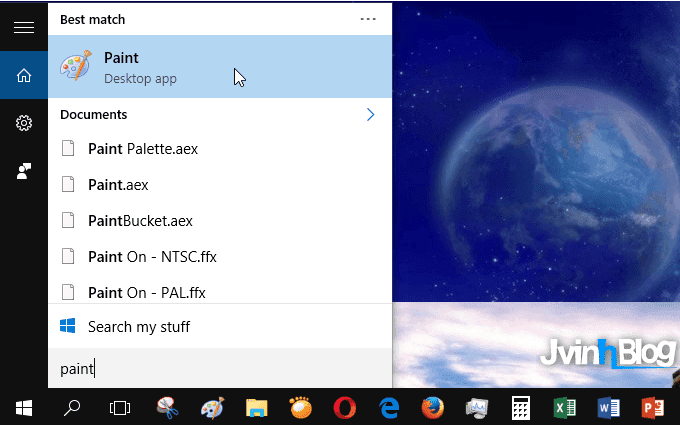
Task: Launch Word from the taskbar
Action: [608, 408]
